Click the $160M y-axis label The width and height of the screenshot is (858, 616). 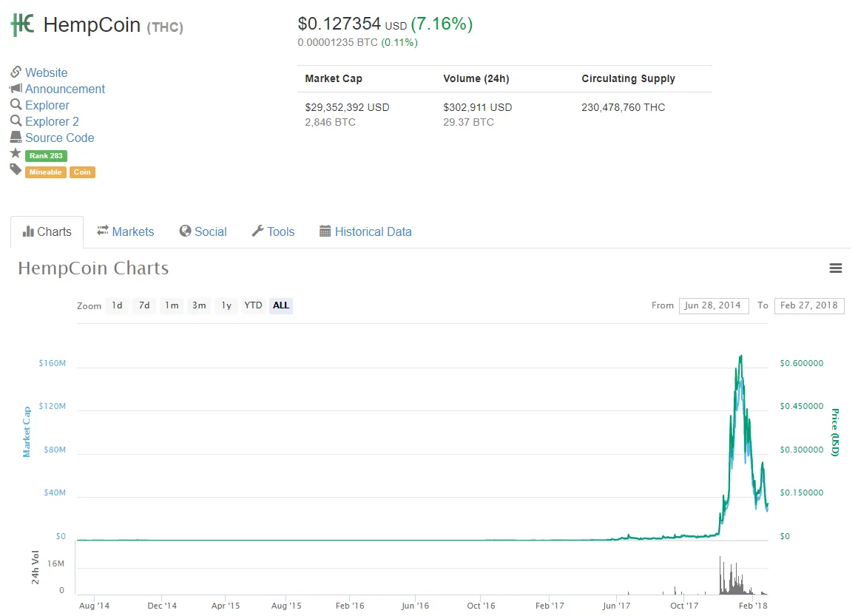(52, 363)
